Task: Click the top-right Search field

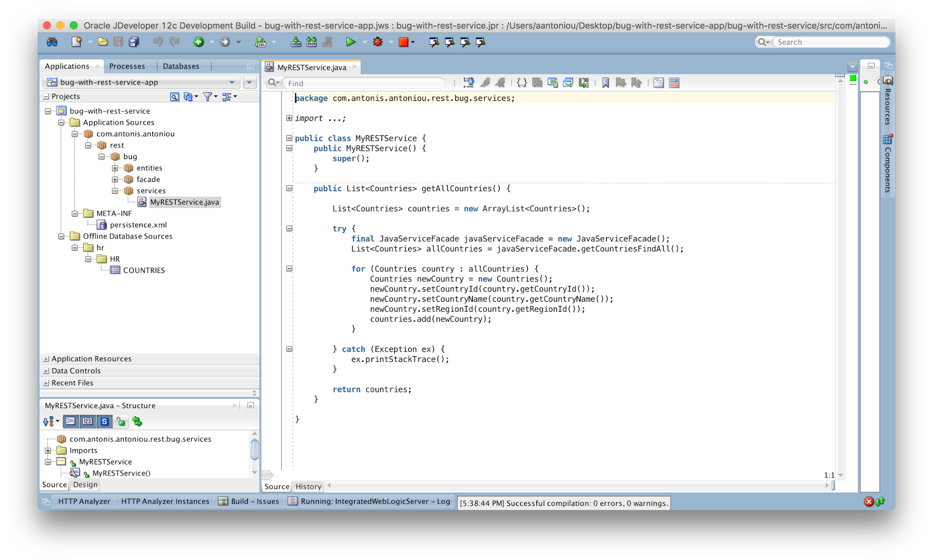Action: tap(830, 42)
